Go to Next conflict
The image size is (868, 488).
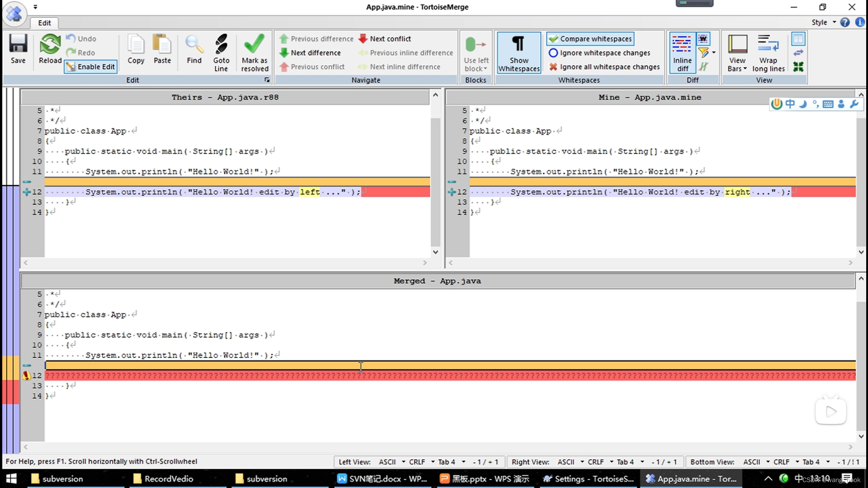(385, 39)
